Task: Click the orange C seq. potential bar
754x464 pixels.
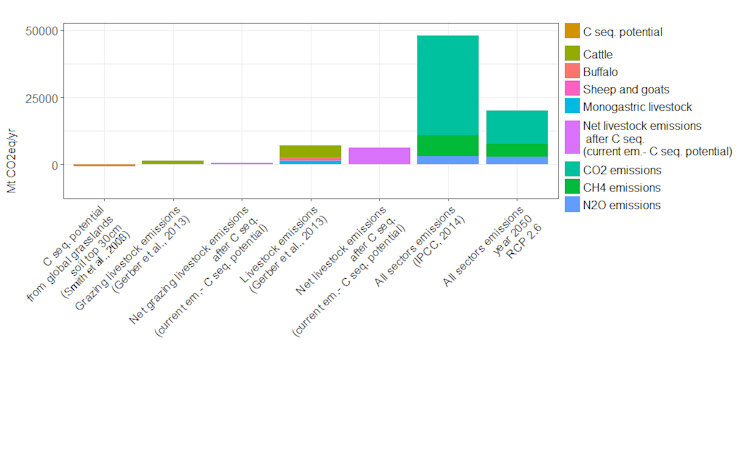Action: point(104,165)
